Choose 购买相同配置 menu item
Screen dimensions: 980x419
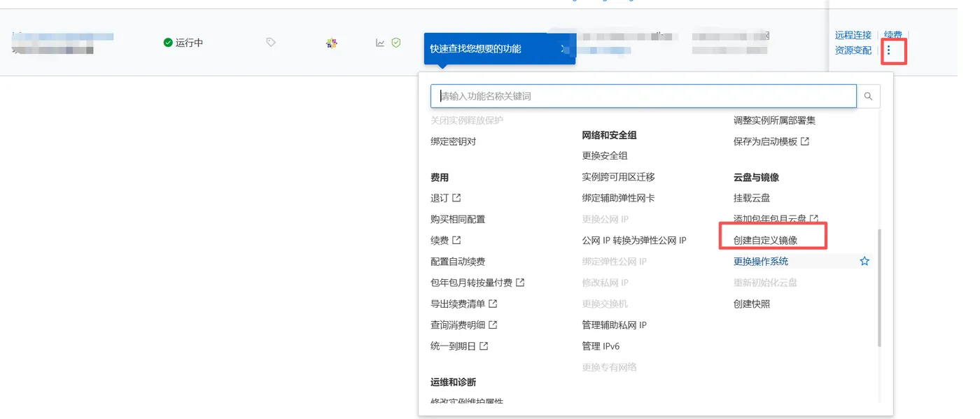coord(458,220)
